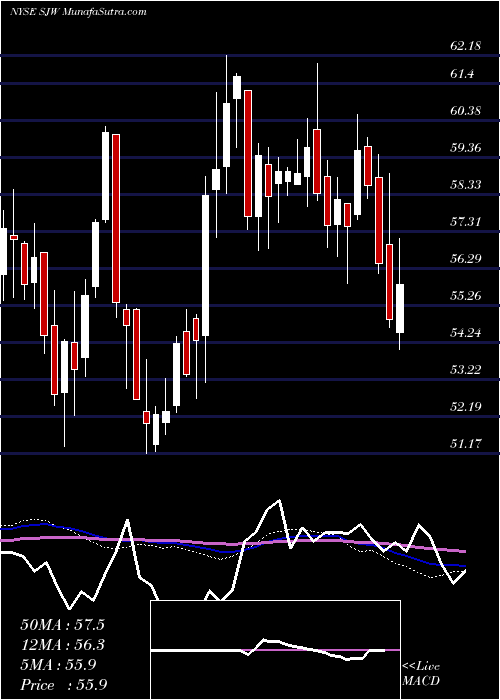The height and width of the screenshot is (700, 500).
Task: Select the 12MA : 56.3 readout
Action: [x=62, y=645]
